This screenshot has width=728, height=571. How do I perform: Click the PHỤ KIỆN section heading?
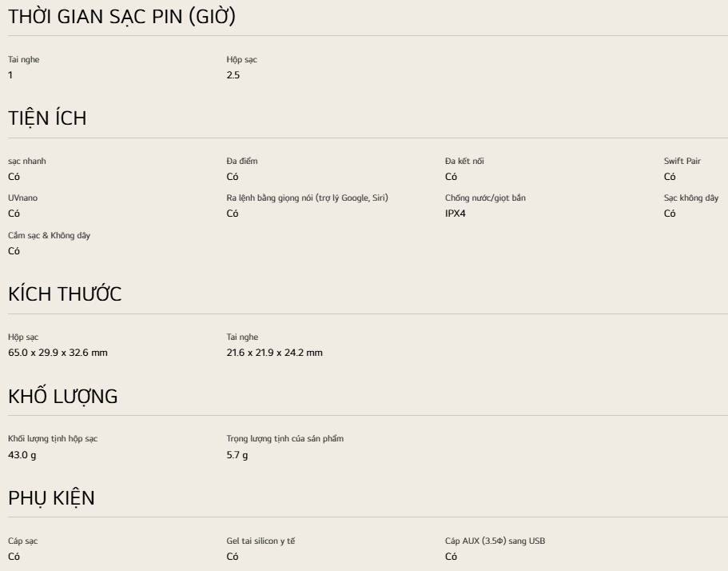point(51,497)
